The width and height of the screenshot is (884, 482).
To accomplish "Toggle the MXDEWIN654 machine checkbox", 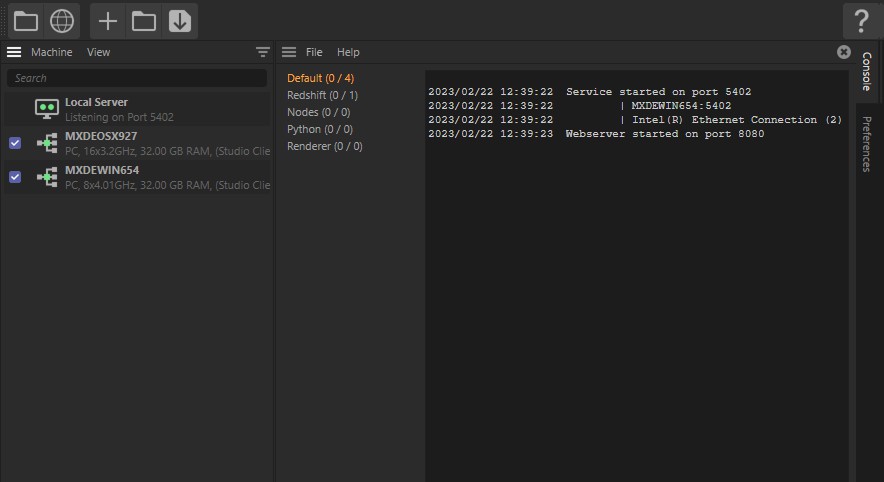I will click(x=15, y=177).
